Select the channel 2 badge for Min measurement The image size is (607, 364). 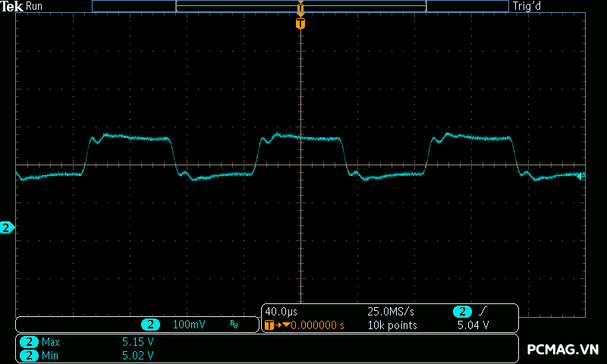coord(28,355)
